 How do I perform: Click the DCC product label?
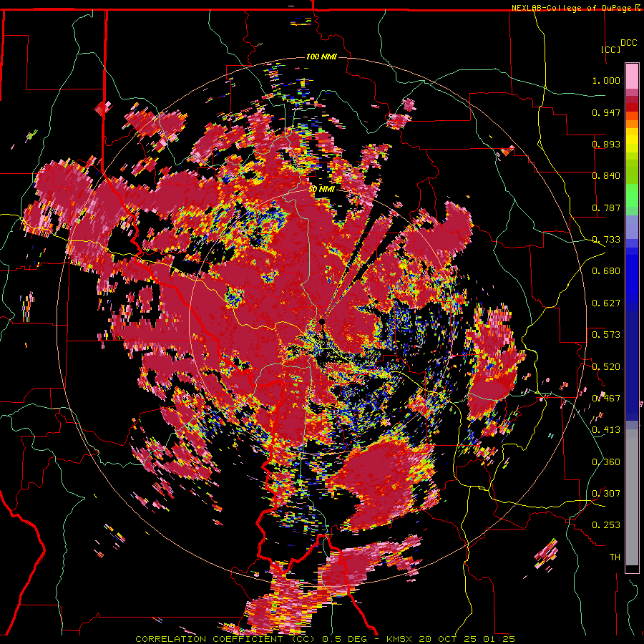pos(628,43)
